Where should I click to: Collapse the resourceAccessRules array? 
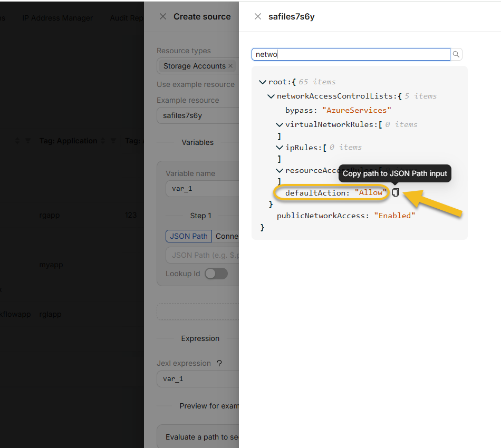point(280,171)
